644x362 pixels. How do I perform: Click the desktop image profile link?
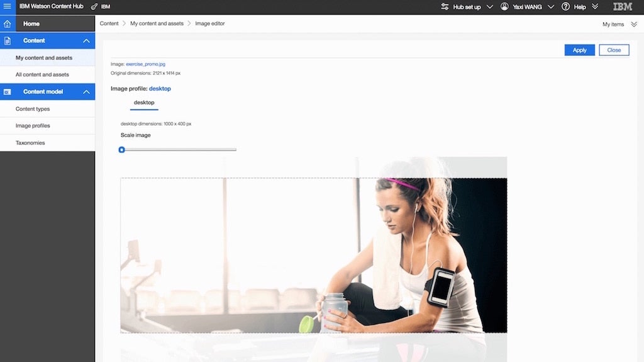[x=160, y=88]
